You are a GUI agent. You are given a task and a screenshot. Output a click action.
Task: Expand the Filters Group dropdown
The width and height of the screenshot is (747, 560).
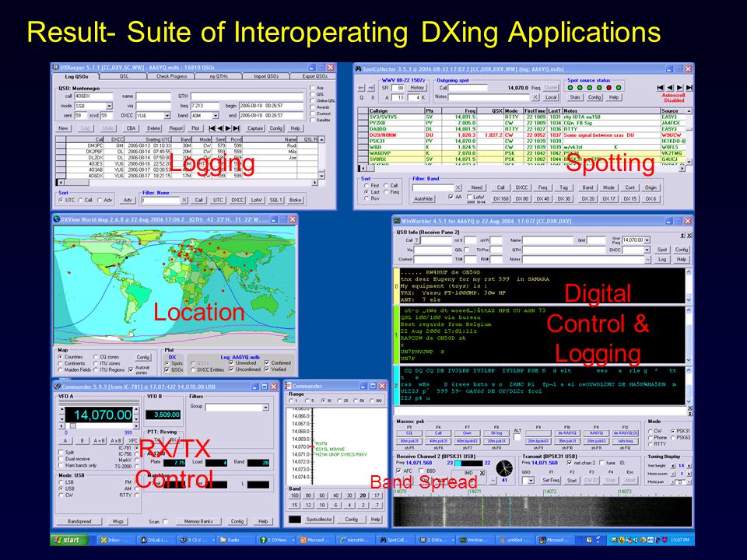coord(265,408)
